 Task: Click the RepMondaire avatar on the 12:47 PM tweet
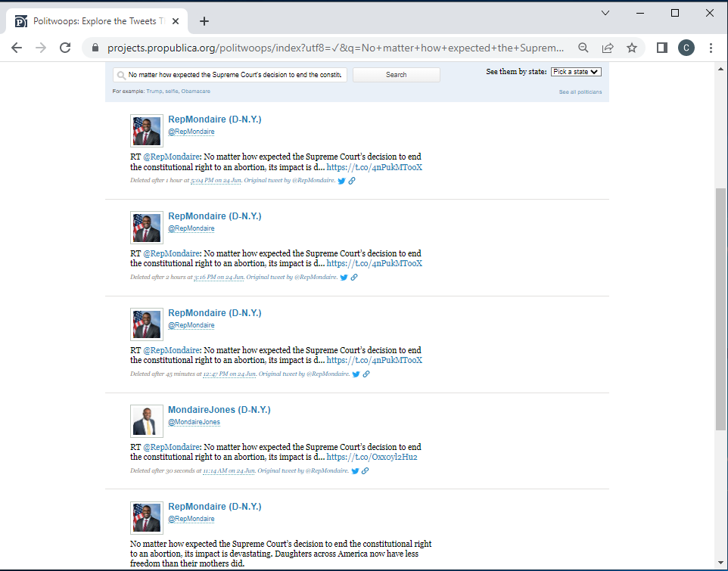click(x=147, y=324)
